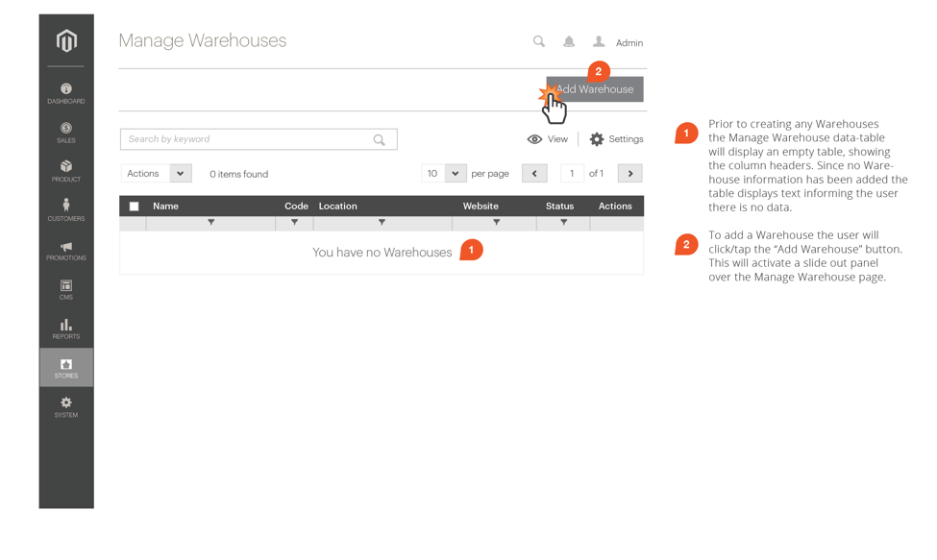Screen dimensions: 937x560
Task: Go to next page arrow
Action: point(630,174)
